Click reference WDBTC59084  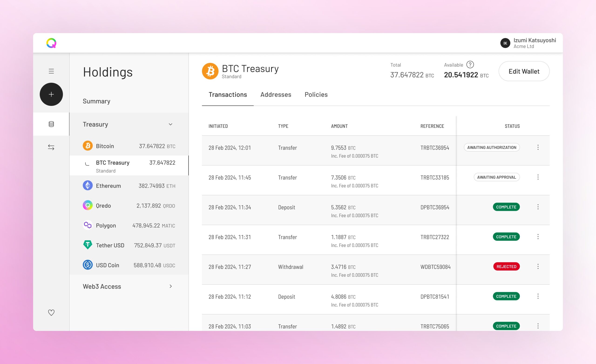coord(435,267)
